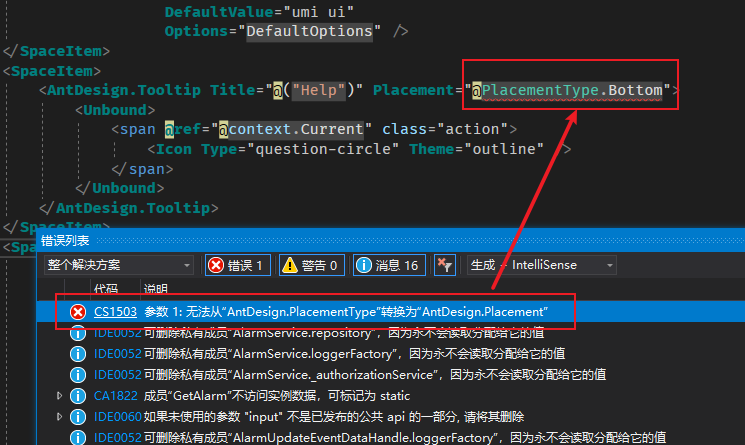Open IDE0052 link for AlarmService.repository
Viewport: 745px width, 445px height.
tap(117, 333)
